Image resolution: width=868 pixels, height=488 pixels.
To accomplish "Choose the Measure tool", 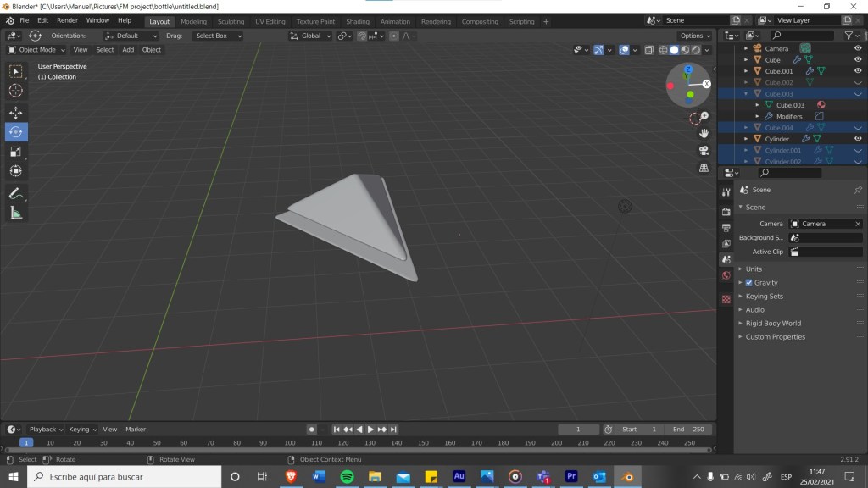I will point(15,213).
